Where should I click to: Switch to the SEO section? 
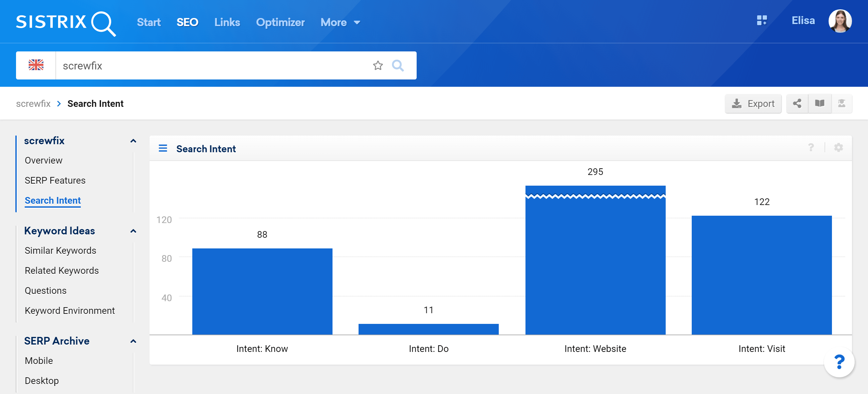(187, 22)
